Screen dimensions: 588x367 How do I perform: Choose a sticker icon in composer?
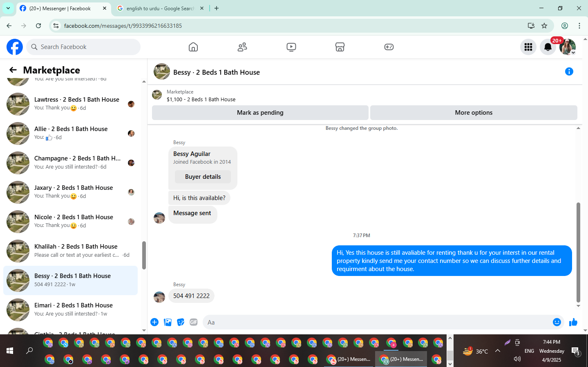(181, 322)
